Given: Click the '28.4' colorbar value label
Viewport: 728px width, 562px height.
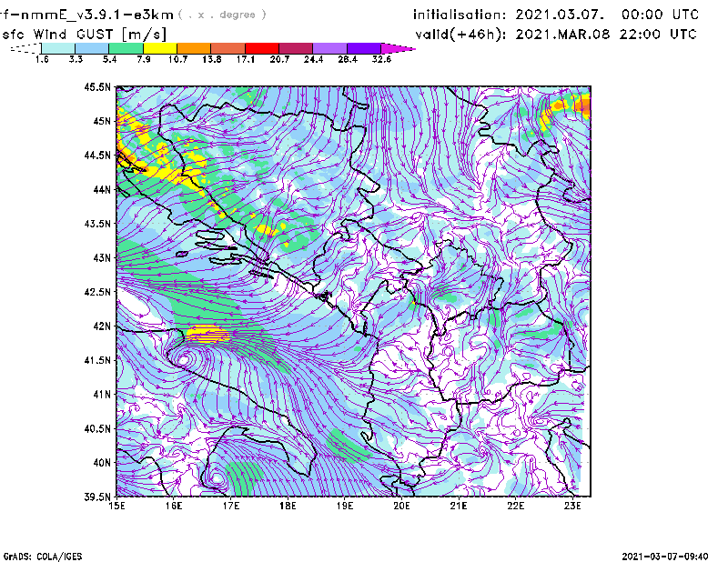Looking at the screenshot, I should click(348, 59).
